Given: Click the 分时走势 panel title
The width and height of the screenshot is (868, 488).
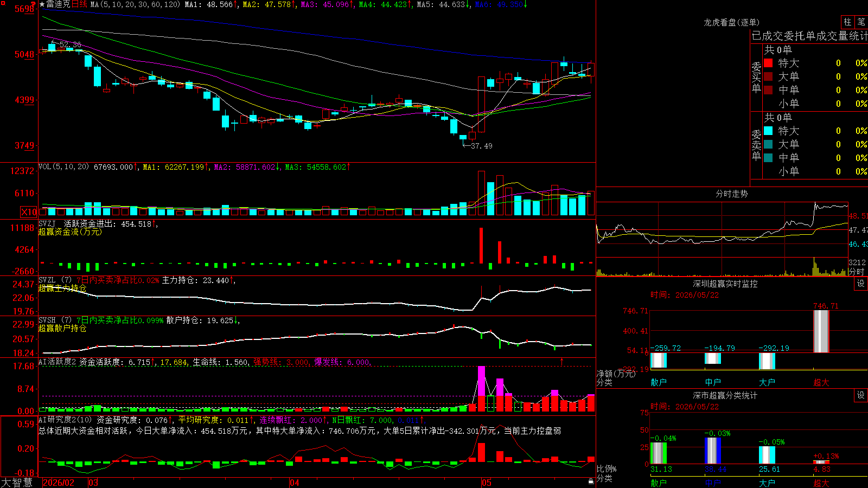Looking at the screenshot, I should point(731,194).
